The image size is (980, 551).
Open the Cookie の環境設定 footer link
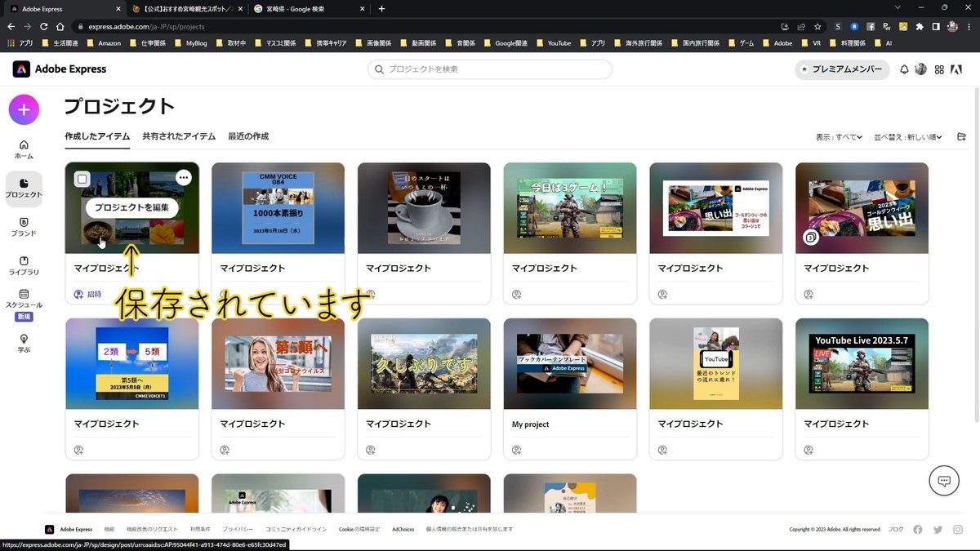tap(359, 529)
